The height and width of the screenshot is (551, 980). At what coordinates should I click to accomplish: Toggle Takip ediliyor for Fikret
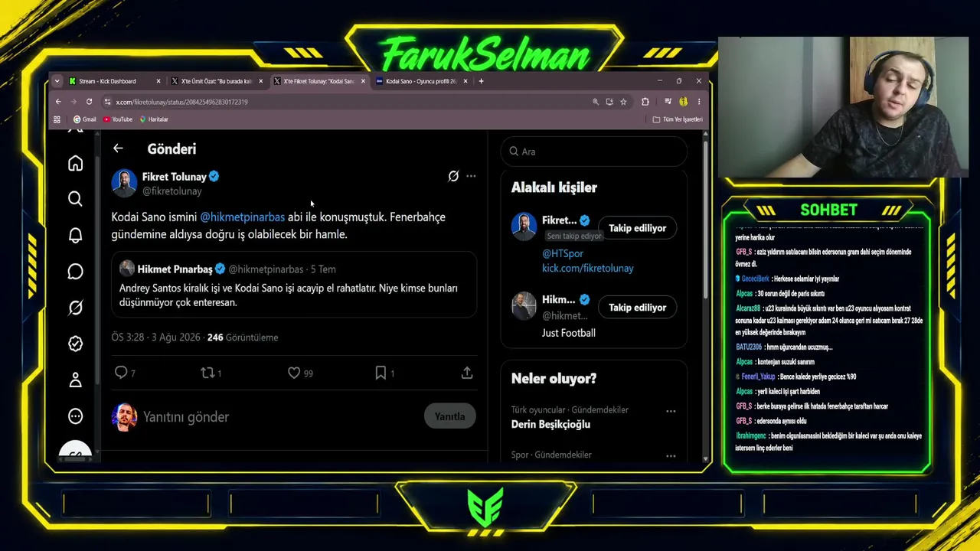coord(637,228)
